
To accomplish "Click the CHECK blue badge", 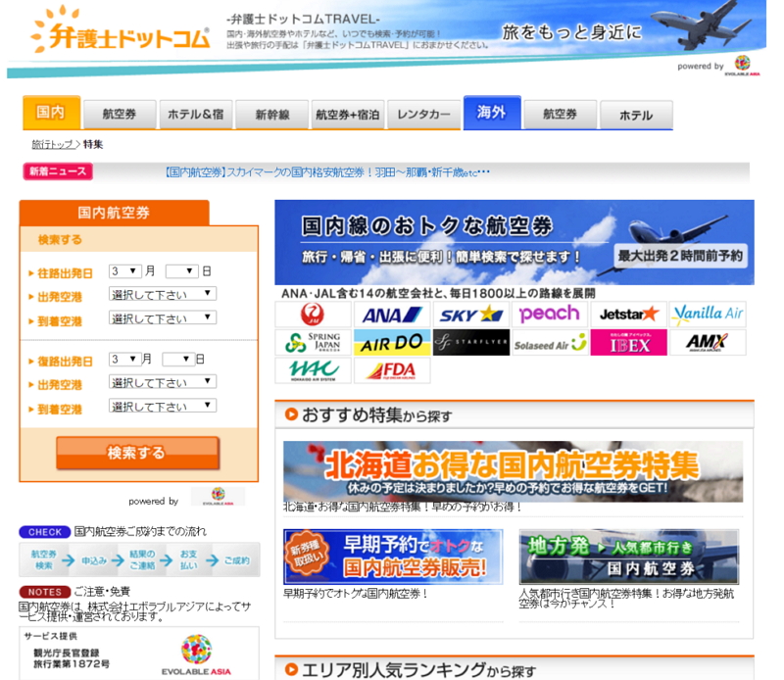I will coord(45,532).
